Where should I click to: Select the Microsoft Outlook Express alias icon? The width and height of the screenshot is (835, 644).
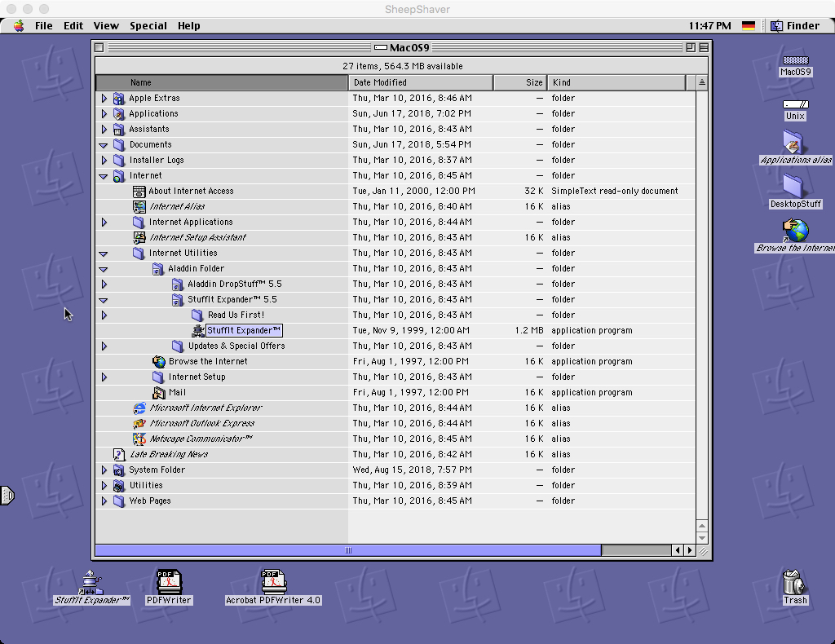(x=139, y=423)
